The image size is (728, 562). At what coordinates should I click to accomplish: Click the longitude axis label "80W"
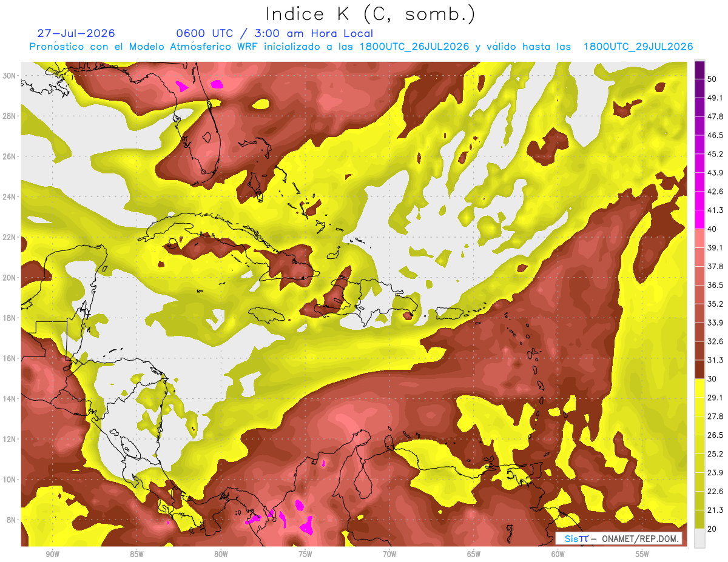click(x=221, y=554)
